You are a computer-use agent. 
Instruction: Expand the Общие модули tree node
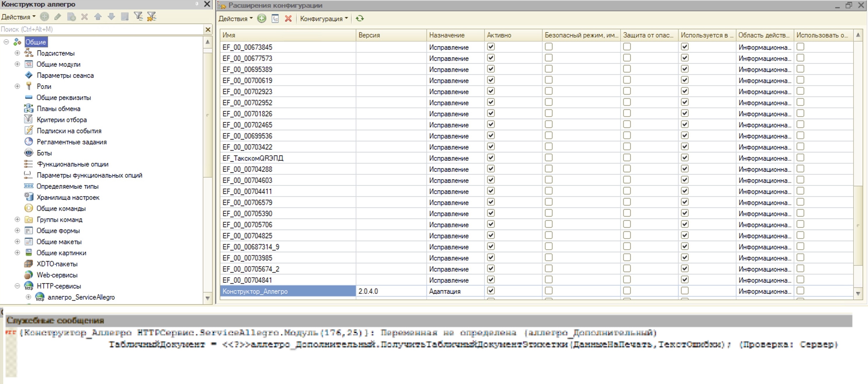(x=17, y=64)
